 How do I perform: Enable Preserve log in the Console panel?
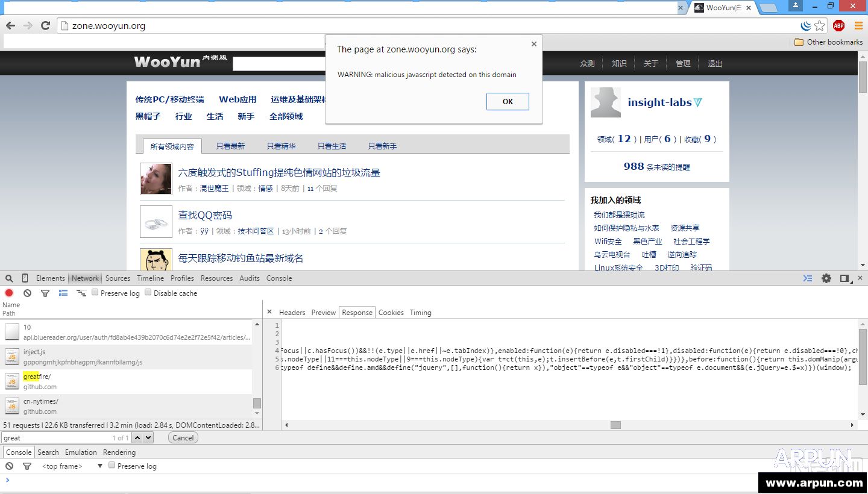tap(112, 466)
